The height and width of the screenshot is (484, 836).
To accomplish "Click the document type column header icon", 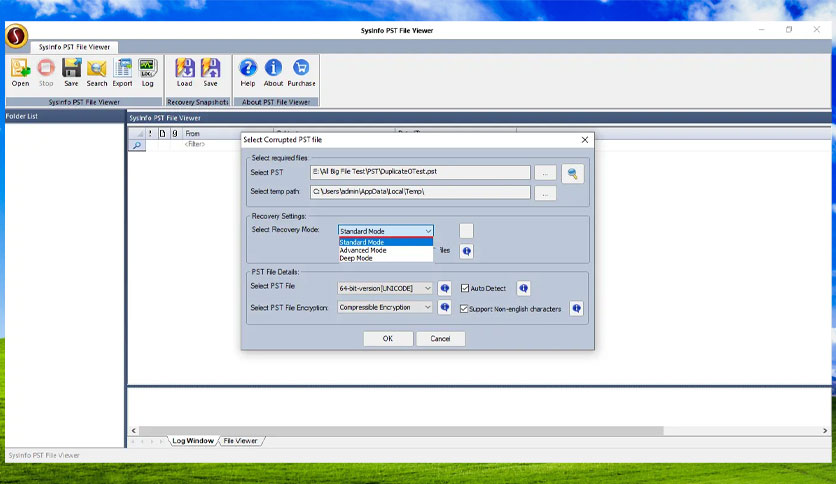I will 163,134.
